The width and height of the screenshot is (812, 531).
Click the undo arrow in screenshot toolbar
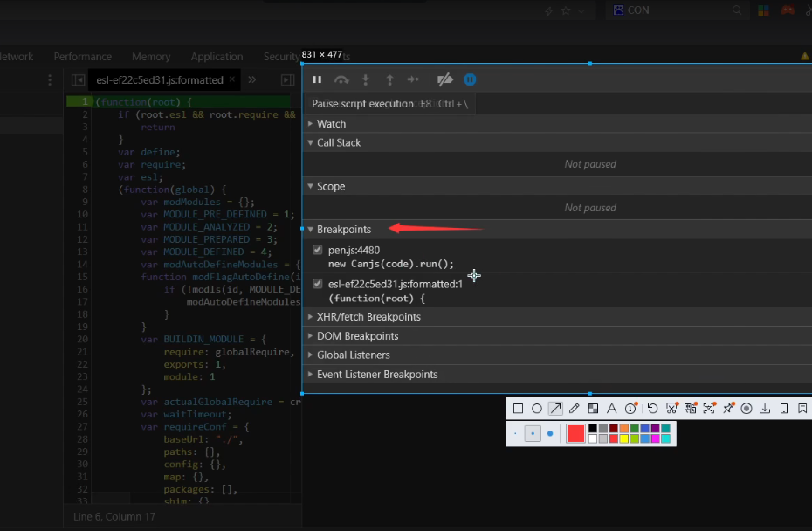point(652,409)
